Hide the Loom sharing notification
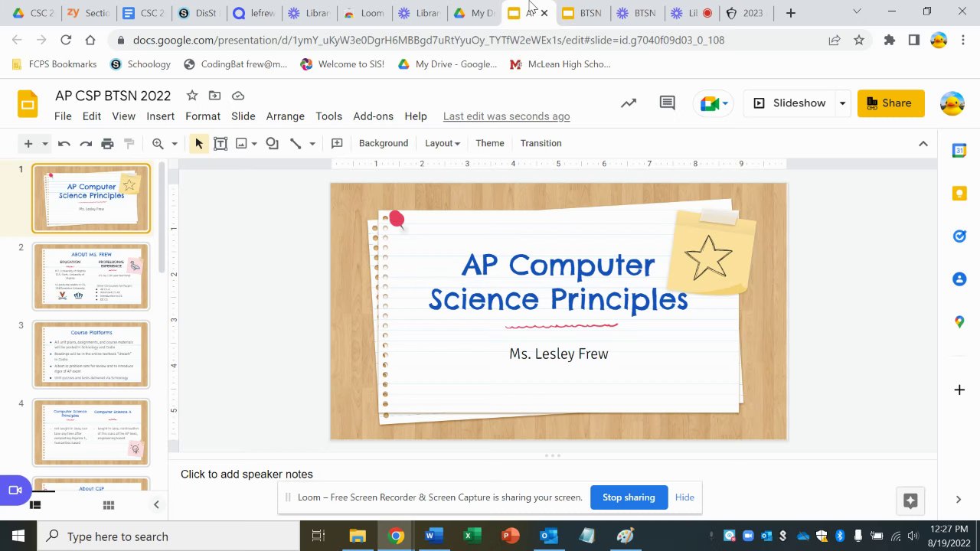Image resolution: width=980 pixels, height=551 pixels. [684, 497]
